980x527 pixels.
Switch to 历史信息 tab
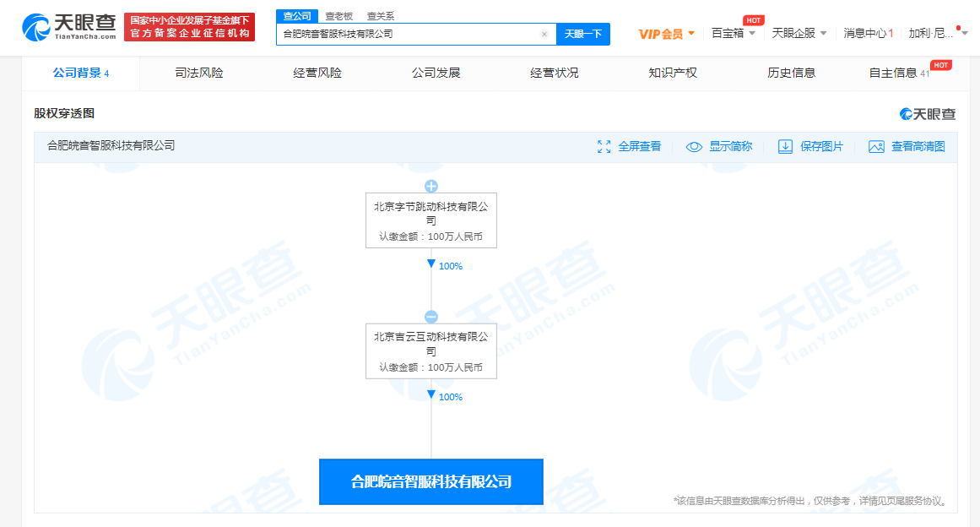pos(791,73)
